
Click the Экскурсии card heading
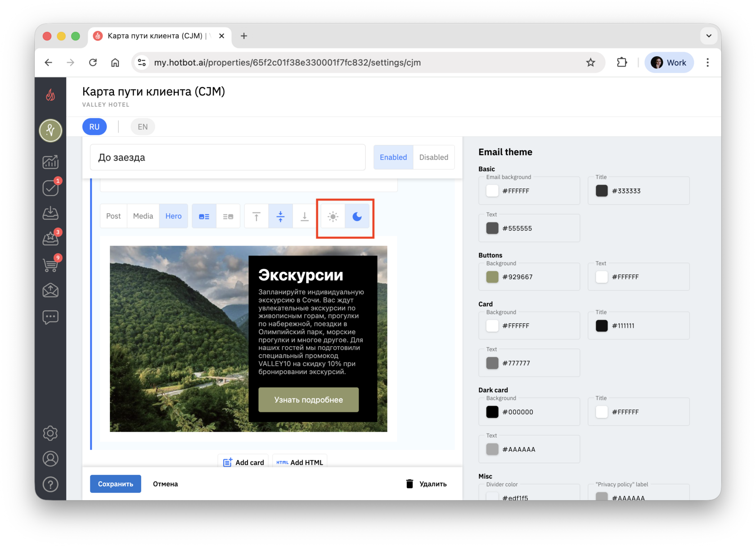click(x=301, y=275)
